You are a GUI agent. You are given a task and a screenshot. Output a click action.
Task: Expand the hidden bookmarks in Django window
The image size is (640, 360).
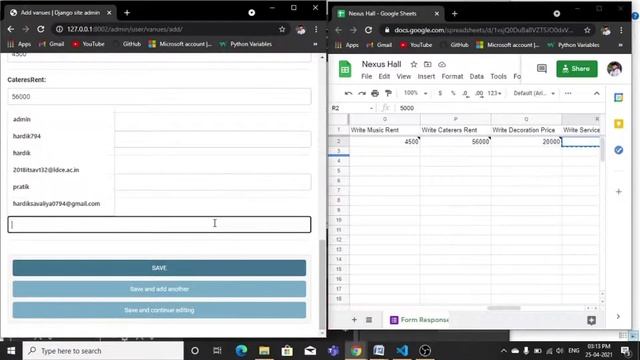point(315,44)
